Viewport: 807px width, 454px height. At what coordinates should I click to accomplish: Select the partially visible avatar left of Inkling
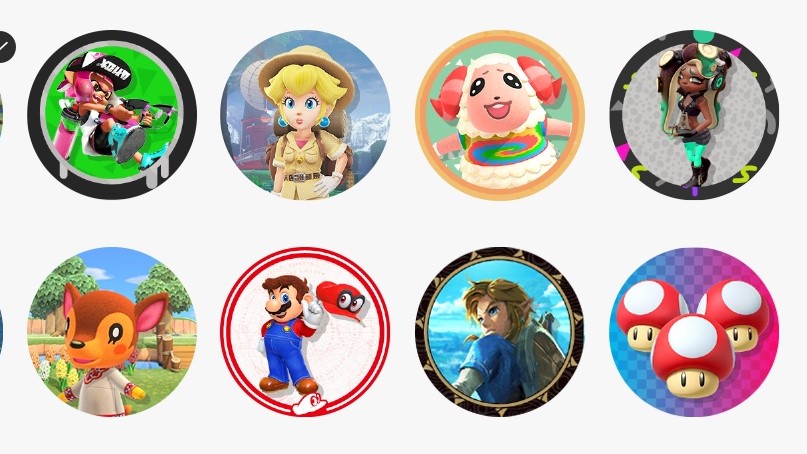click(x=1, y=115)
